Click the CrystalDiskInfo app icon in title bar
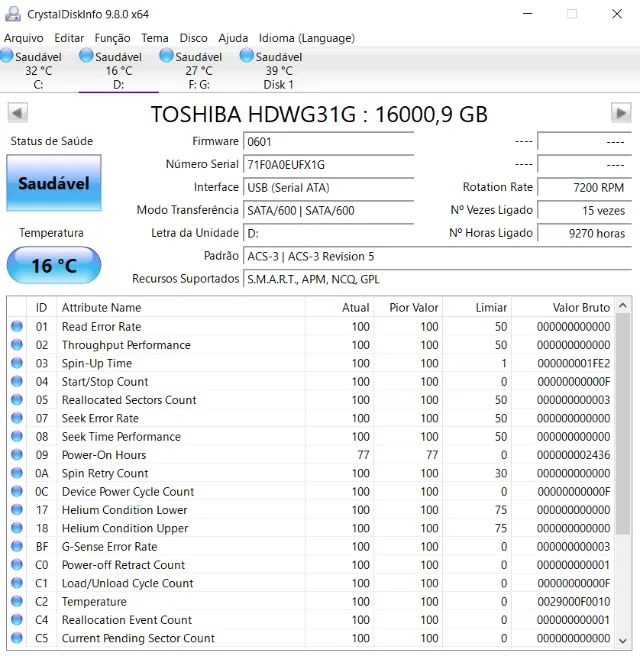This screenshot has height=656, width=640. (x=13, y=14)
